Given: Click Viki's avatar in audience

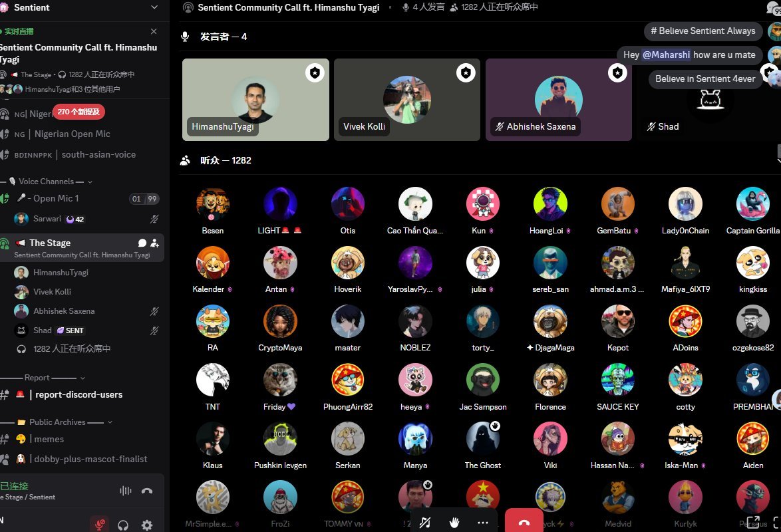Looking at the screenshot, I should (x=550, y=439).
